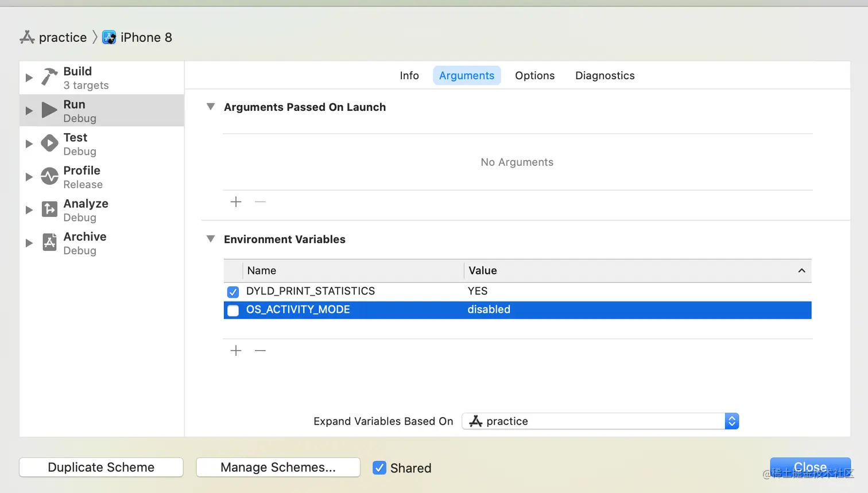Click the Run play icon
Screen dimensions: 868x493
(49, 110)
